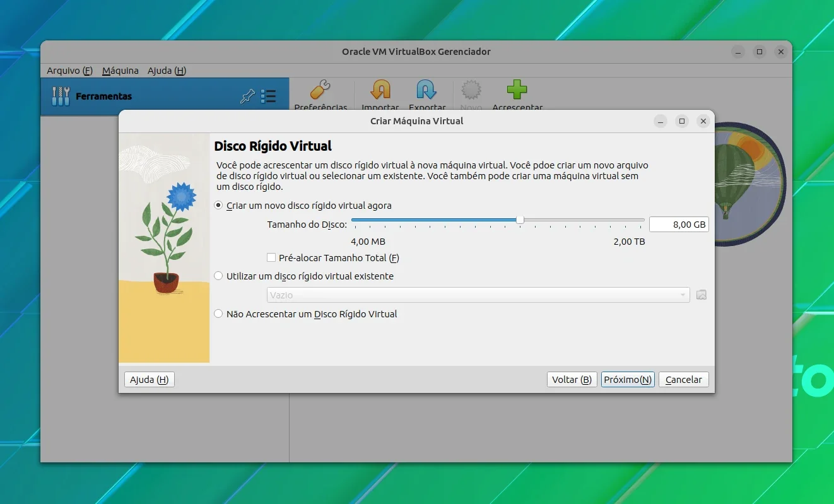Open the Preferências wrench icon

tap(320, 90)
